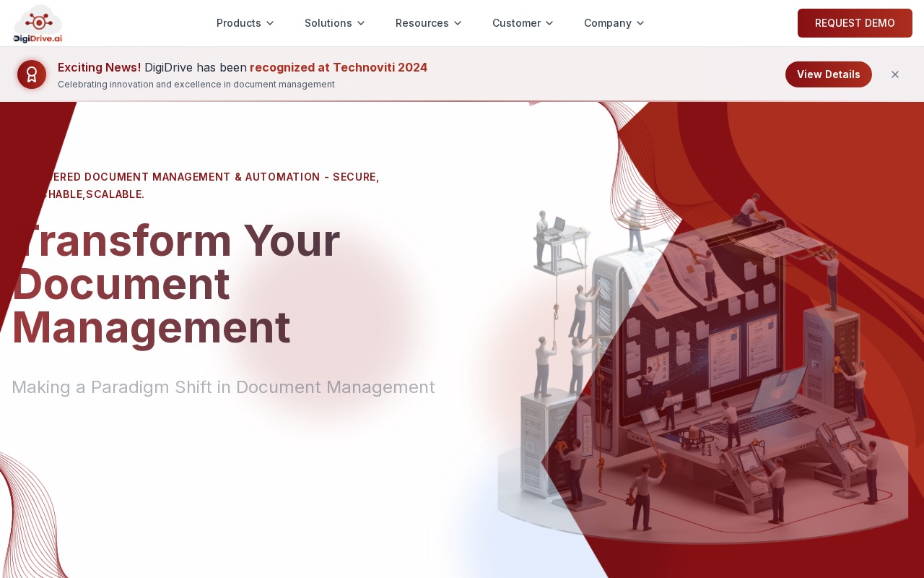Open the Solutions menu
Image resolution: width=924 pixels, height=578 pixels.
335,23
